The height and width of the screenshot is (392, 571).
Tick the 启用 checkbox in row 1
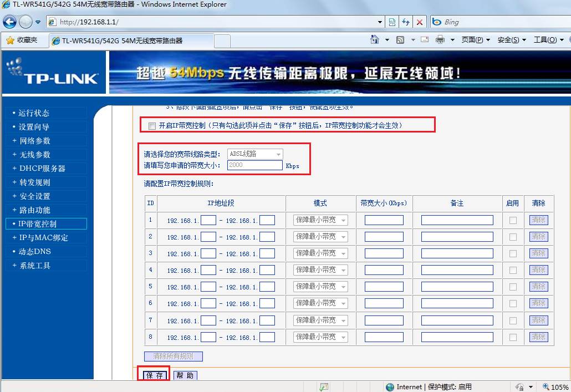coord(513,221)
